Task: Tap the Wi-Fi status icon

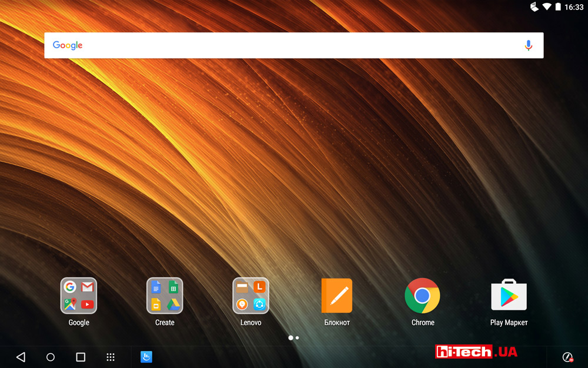Action: coord(547,7)
